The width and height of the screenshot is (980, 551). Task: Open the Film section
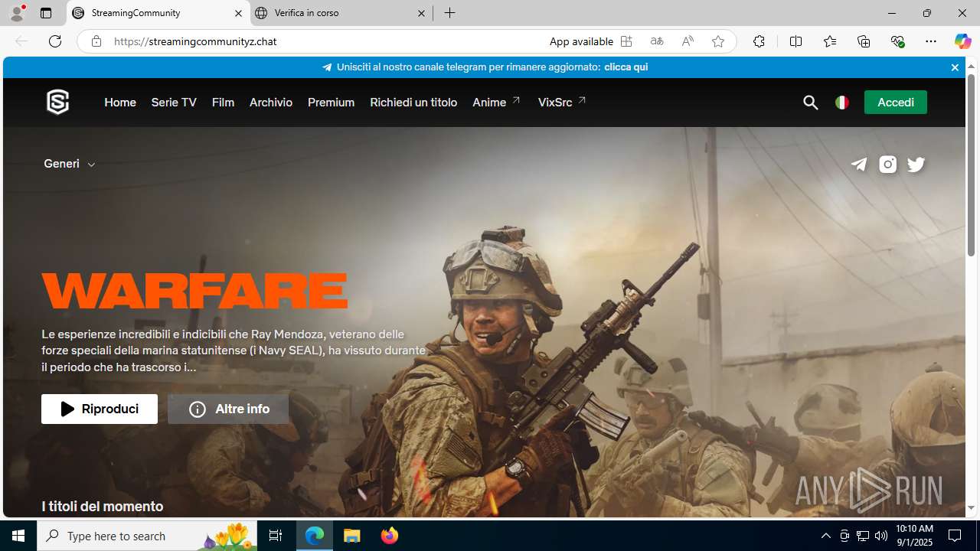(223, 103)
